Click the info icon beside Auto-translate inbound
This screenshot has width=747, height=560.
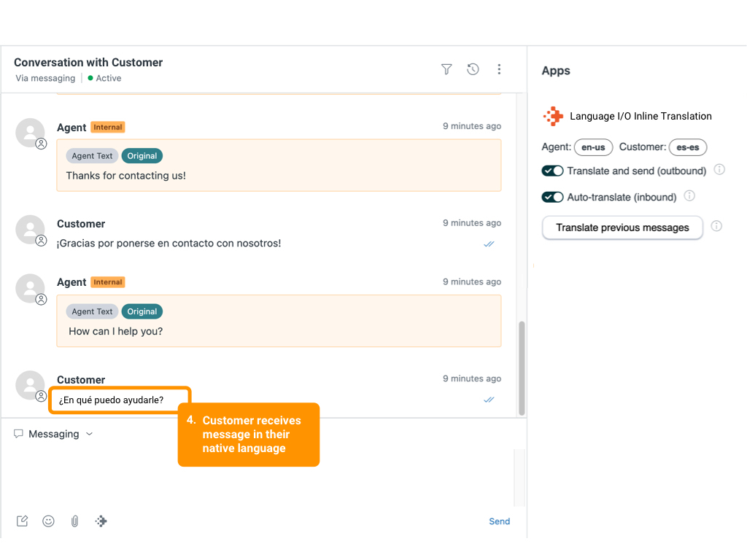coord(689,196)
